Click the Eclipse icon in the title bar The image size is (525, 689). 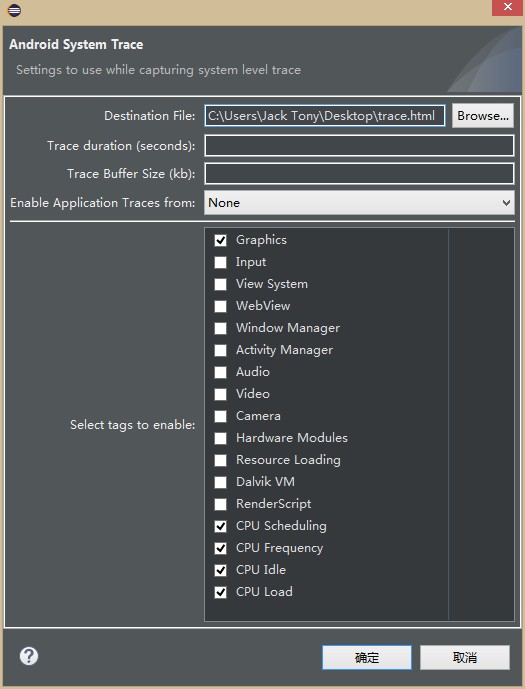click(14, 10)
